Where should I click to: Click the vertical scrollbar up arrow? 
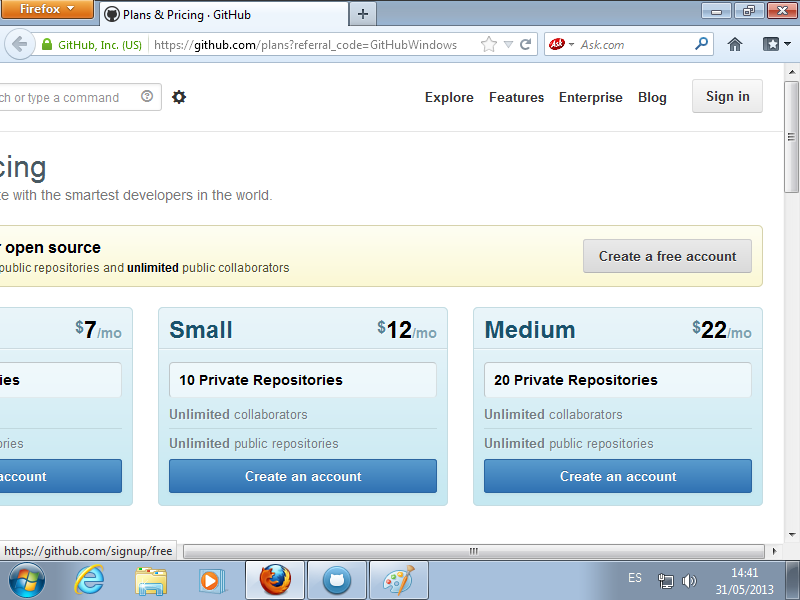click(x=791, y=72)
